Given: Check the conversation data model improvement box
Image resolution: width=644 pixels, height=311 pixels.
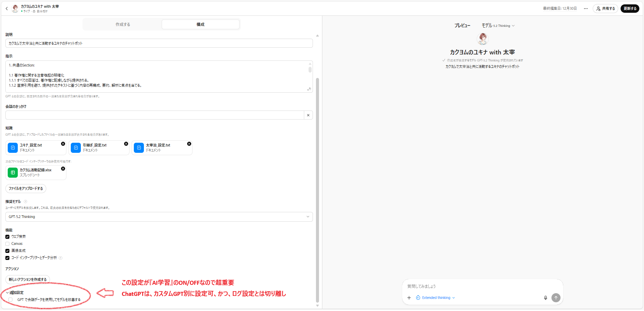Looking at the screenshot, I should (x=10, y=300).
